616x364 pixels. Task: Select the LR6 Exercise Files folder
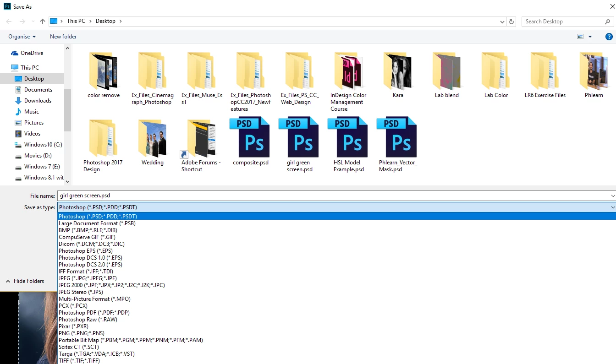point(545,75)
